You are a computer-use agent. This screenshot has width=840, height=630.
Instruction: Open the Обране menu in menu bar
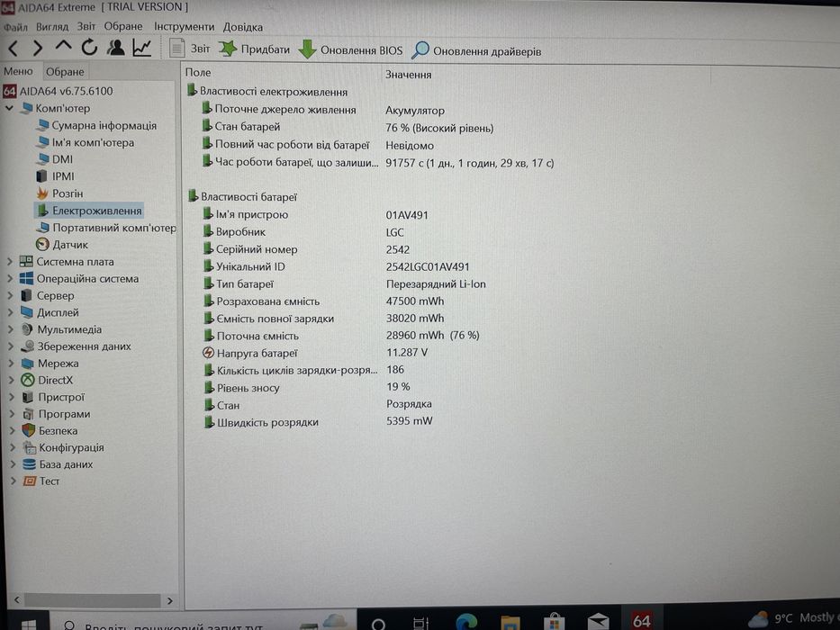(123, 26)
